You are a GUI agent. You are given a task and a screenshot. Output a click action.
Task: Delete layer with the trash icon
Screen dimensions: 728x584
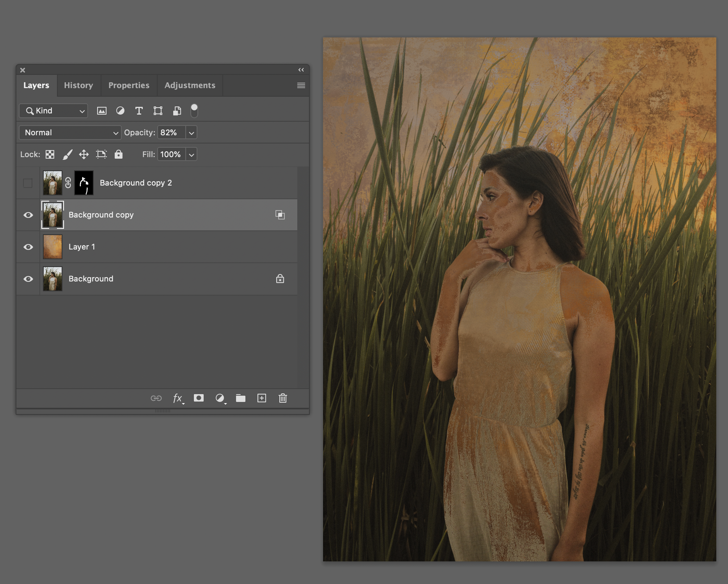[283, 398]
